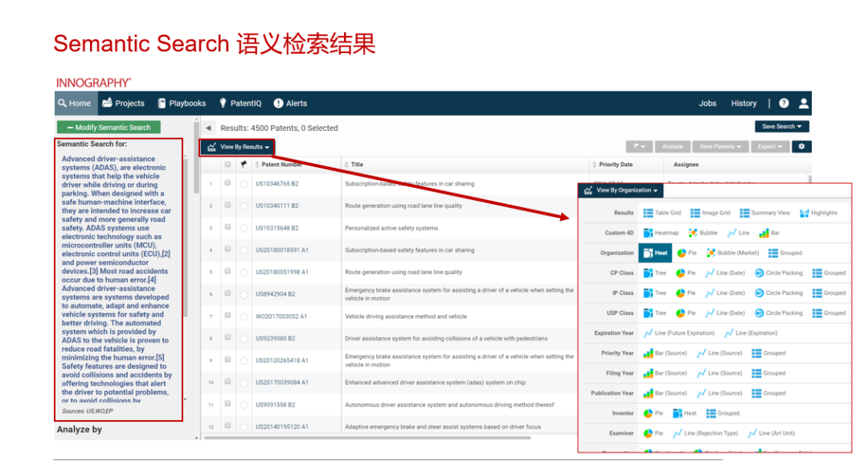This screenshot has height=461, width=868.
Task: Select Organization Heat view
Action: click(x=656, y=253)
